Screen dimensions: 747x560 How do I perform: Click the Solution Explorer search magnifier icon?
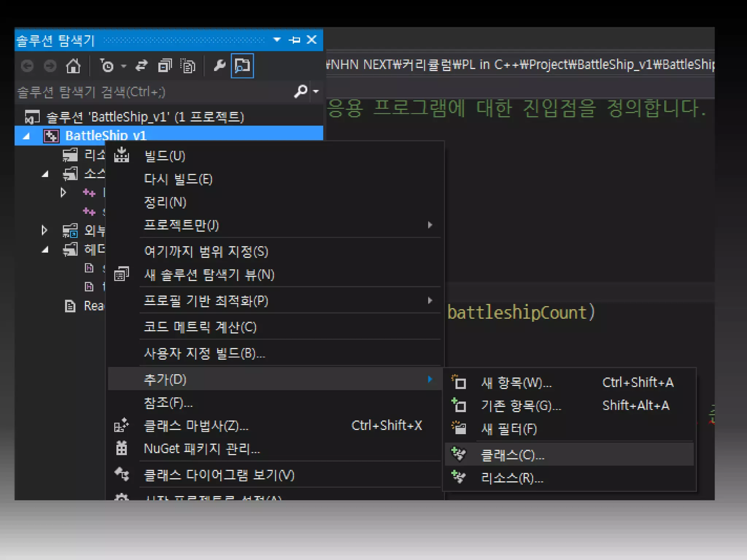(300, 91)
